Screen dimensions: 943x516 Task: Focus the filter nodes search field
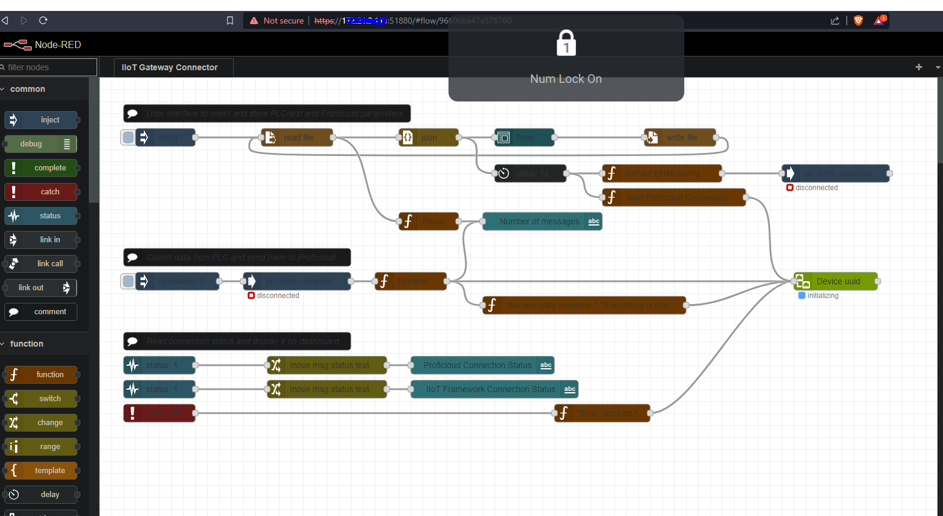click(50, 67)
